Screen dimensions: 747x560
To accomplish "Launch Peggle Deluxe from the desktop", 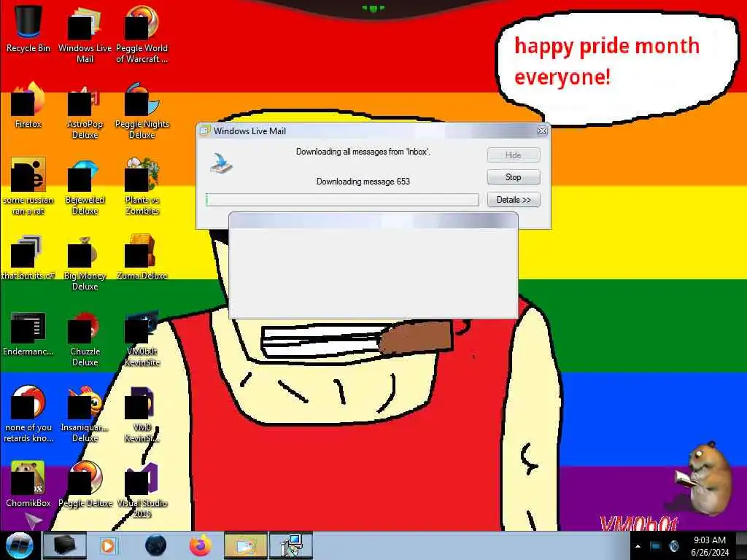I will pyautogui.click(x=85, y=483).
